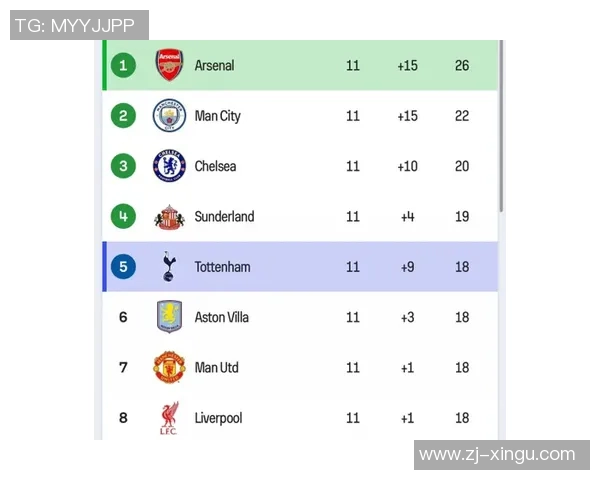
Task: Open the Arsenal team name link
Action: pos(214,65)
